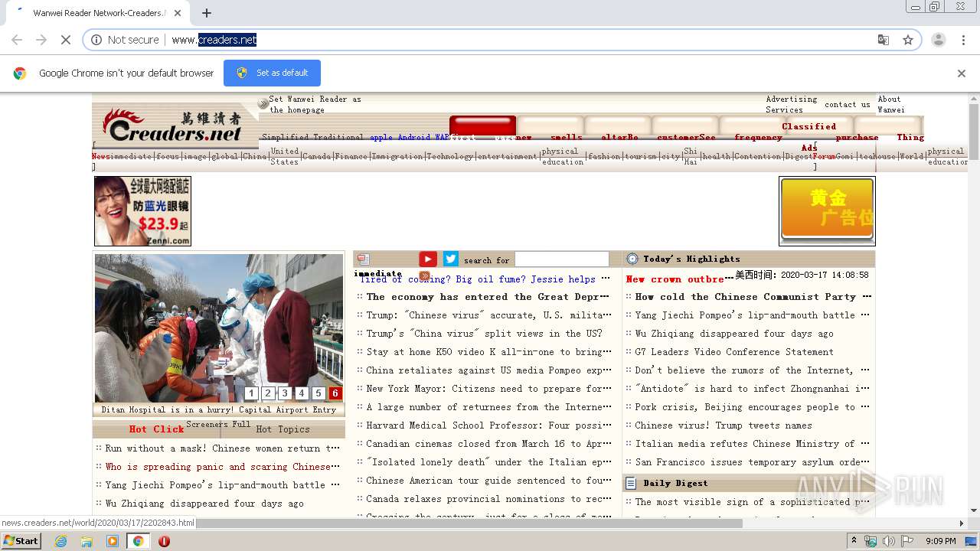This screenshot has width=980, height=551.
Task: Click the Android version link
Action: pyautogui.click(x=413, y=138)
